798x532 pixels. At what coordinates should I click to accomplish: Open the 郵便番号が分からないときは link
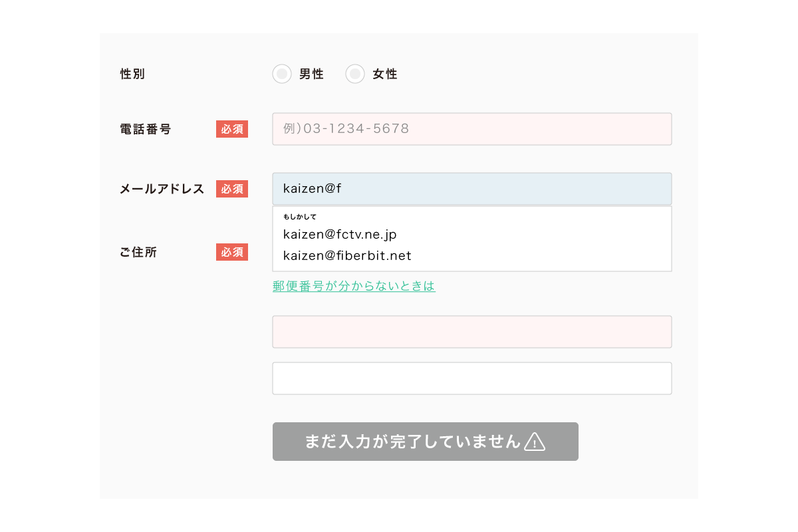tap(354, 286)
